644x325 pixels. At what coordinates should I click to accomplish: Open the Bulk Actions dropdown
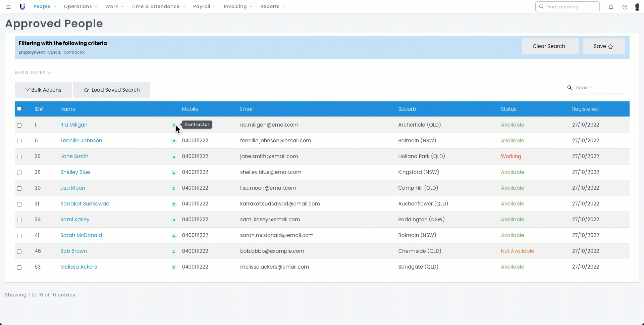(43, 90)
